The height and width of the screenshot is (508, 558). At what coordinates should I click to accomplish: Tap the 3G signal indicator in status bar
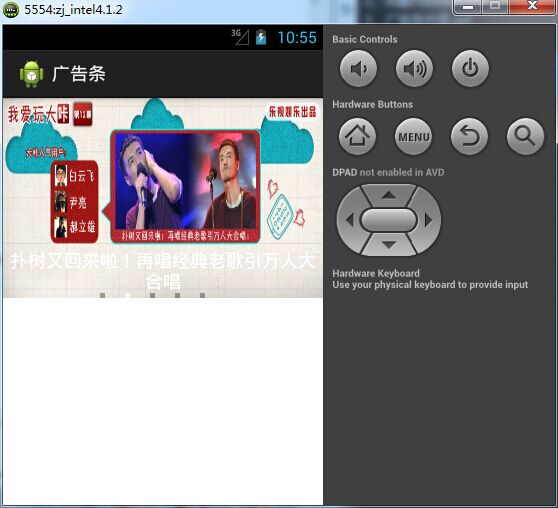tap(240, 37)
